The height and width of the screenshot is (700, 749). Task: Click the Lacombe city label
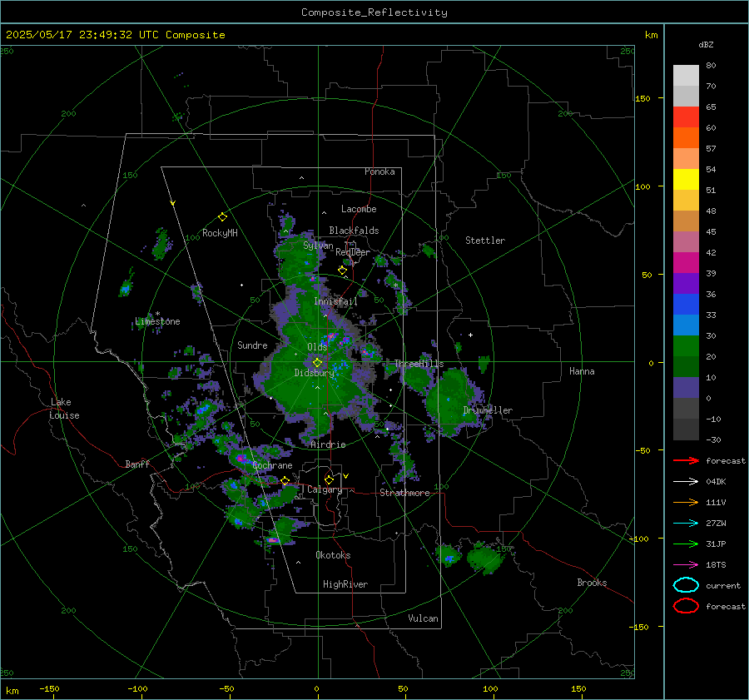359,209
